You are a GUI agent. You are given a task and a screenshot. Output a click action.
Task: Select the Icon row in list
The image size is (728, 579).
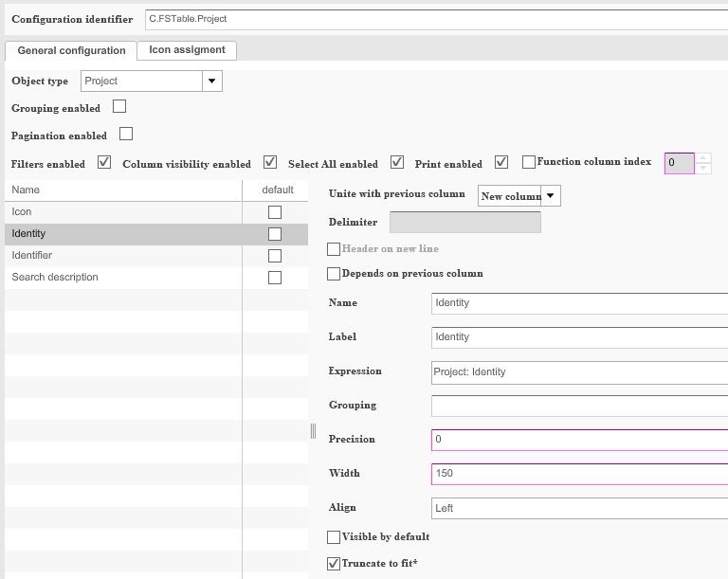123,212
